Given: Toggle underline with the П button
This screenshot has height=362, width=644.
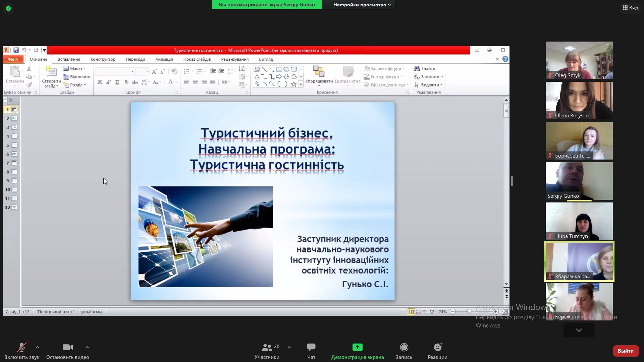Looking at the screenshot, I should 117,82.
